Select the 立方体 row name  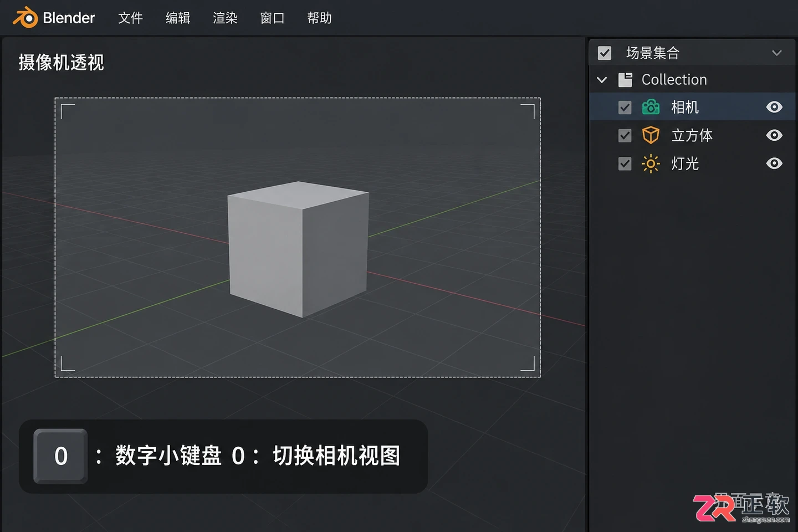click(x=692, y=135)
